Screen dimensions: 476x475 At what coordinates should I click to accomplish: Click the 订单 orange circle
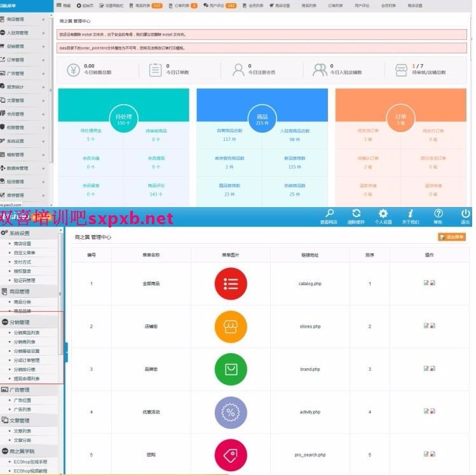(401, 119)
